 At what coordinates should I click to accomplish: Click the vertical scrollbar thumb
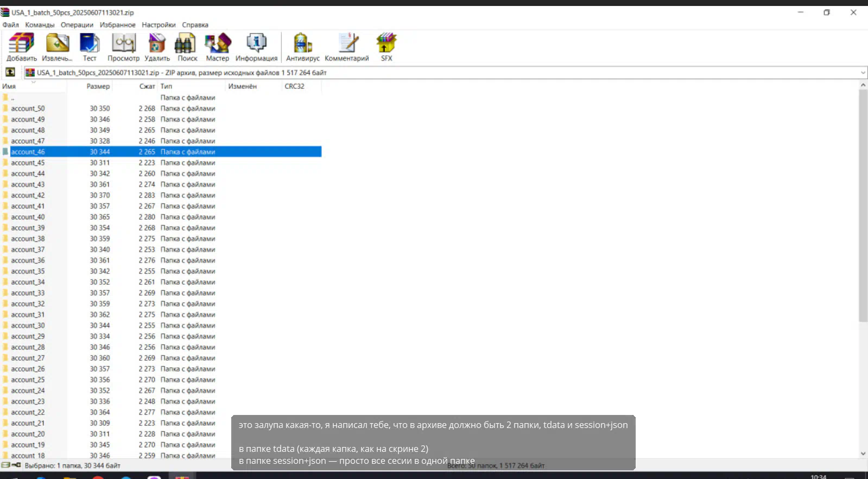(x=863, y=206)
